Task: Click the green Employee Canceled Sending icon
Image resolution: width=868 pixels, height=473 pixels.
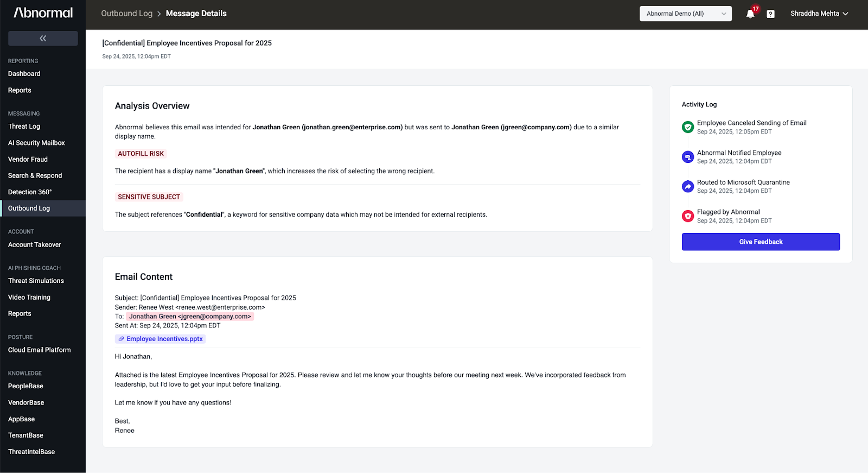Action: pos(688,127)
